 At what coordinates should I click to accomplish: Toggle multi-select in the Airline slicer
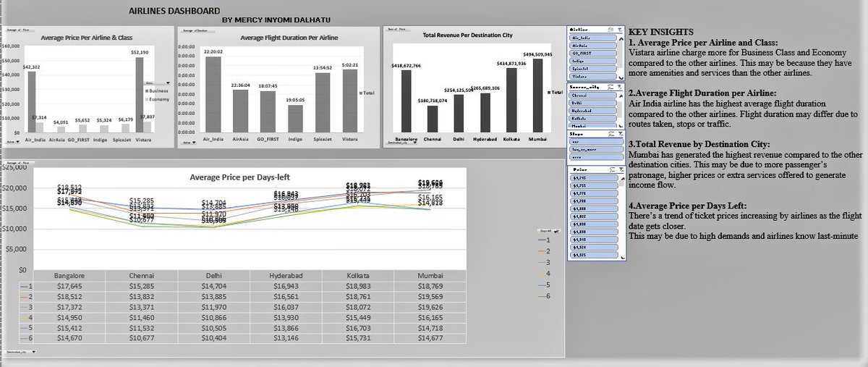pyautogui.click(x=609, y=30)
